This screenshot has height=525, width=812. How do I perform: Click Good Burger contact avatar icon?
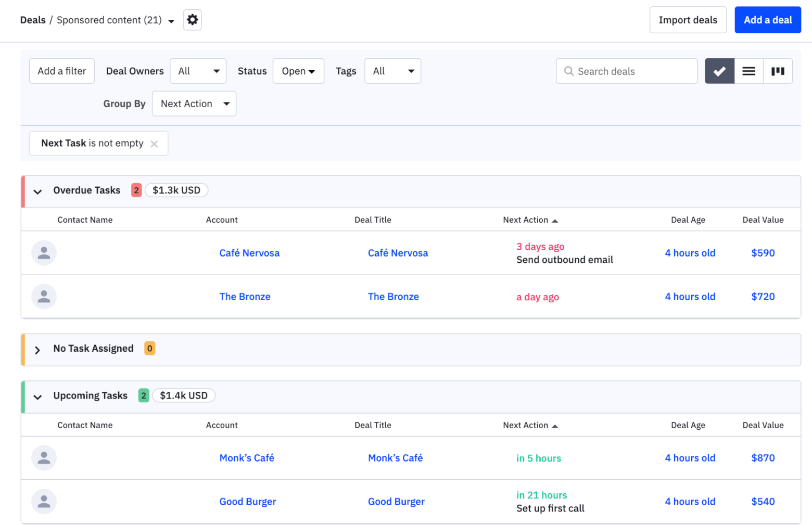44,502
